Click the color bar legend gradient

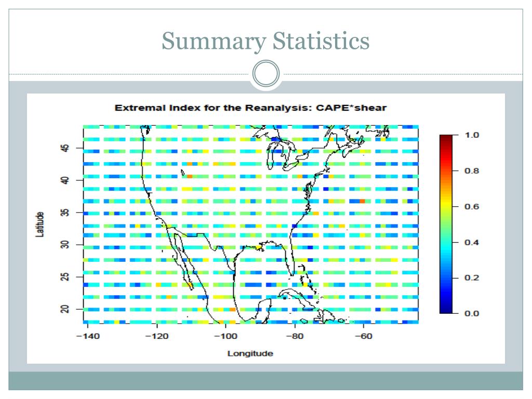click(x=446, y=224)
